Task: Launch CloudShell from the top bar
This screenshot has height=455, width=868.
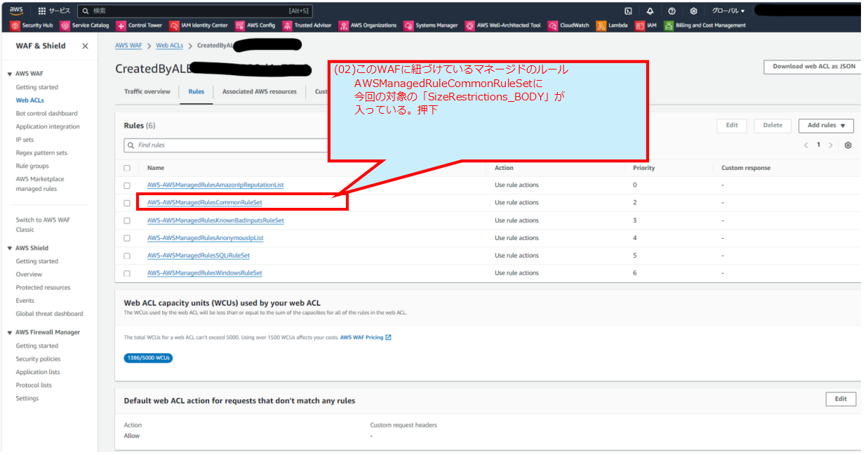Action: coord(628,11)
